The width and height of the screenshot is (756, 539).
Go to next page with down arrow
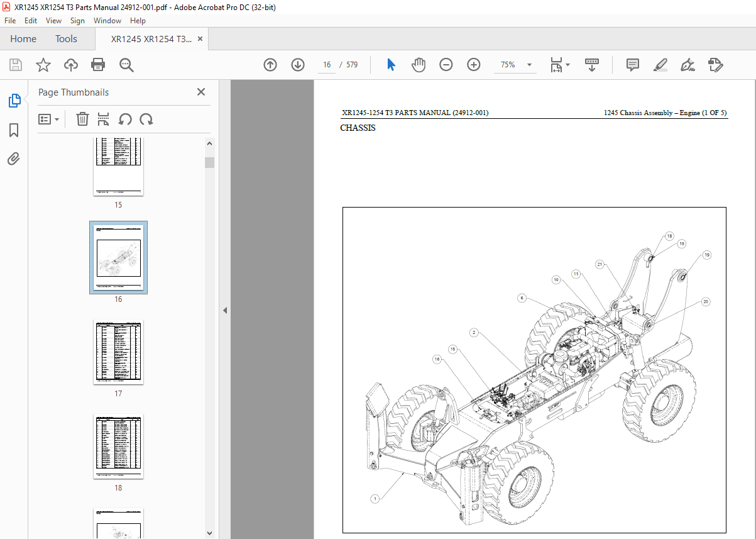tap(297, 64)
